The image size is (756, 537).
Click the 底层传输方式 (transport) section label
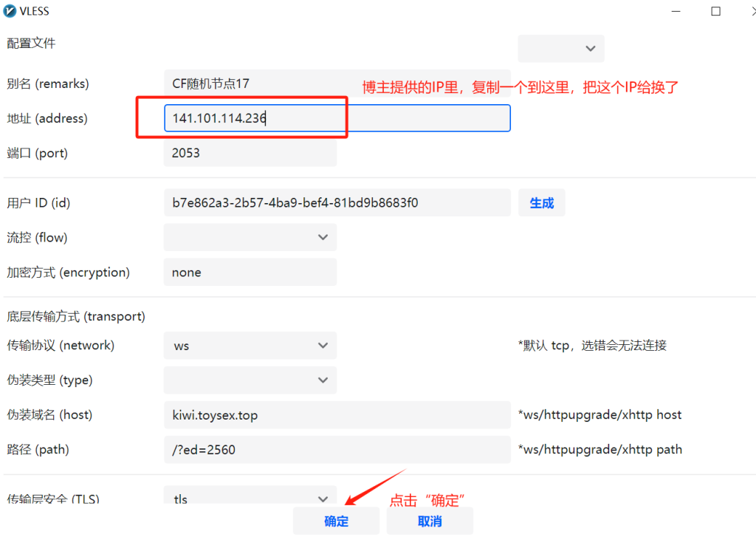point(76,316)
